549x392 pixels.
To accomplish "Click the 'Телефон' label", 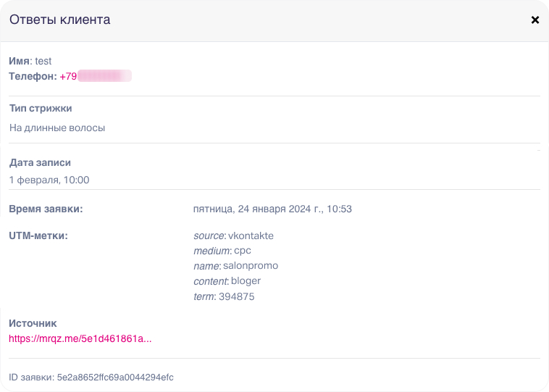I will (32, 76).
